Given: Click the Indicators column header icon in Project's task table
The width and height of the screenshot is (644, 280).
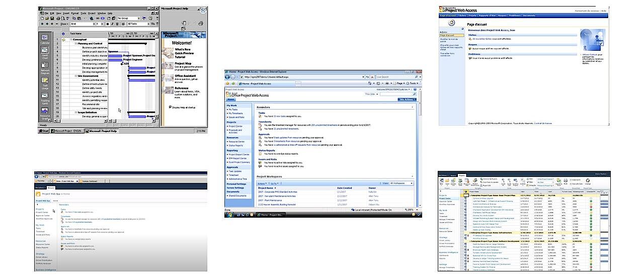Looking at the screenshot, I should (x=63, y=33).
